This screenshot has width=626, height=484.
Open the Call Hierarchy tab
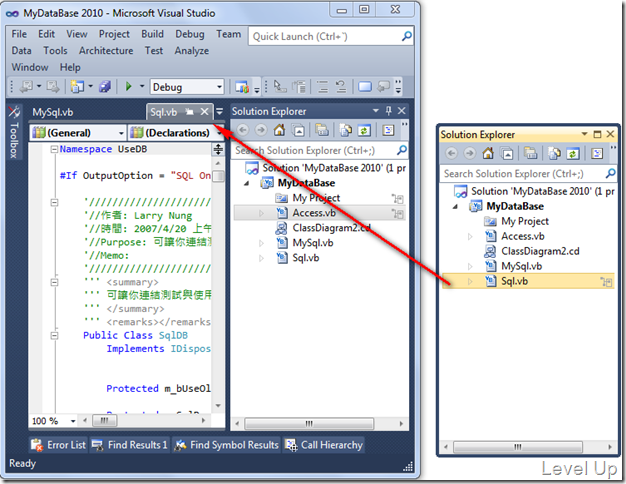pyautogui.click(x=324, y=445)
